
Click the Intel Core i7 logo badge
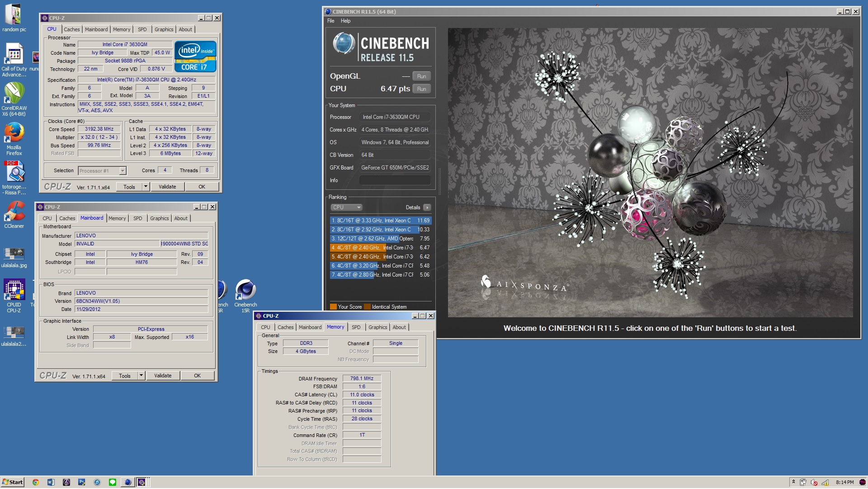click(195, 56)
